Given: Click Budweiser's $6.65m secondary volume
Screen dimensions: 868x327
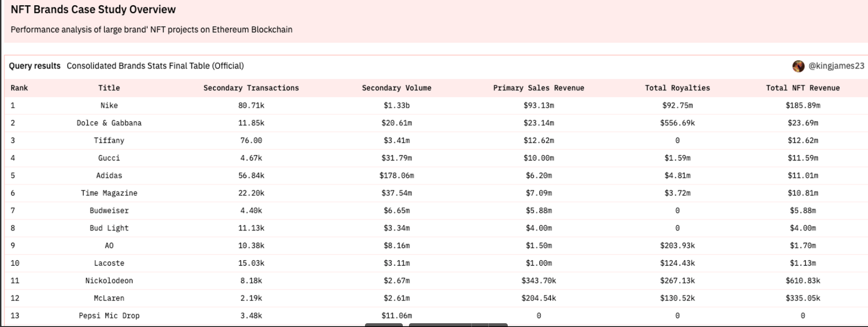Looking at the screenshot, I should [x=397, y=211].
